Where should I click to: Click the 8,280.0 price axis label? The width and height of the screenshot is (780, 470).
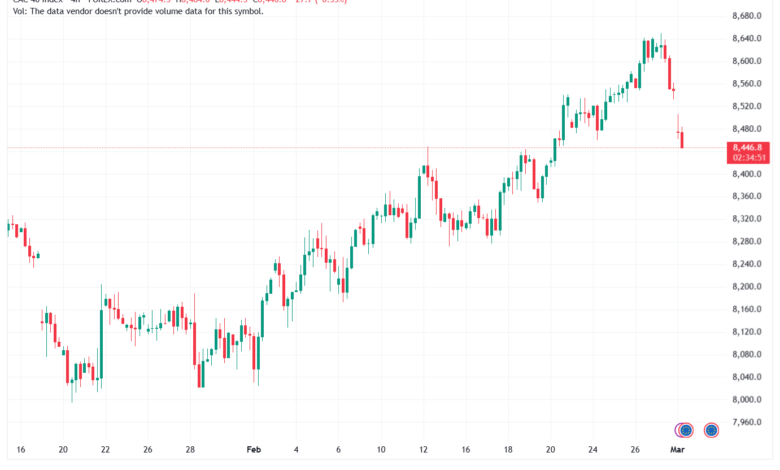point(747,241)
